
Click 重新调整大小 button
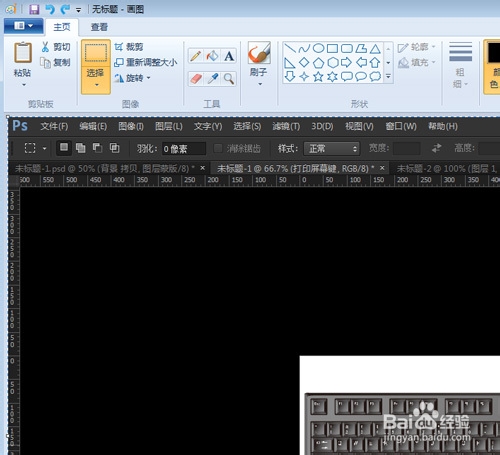(146, 62)
